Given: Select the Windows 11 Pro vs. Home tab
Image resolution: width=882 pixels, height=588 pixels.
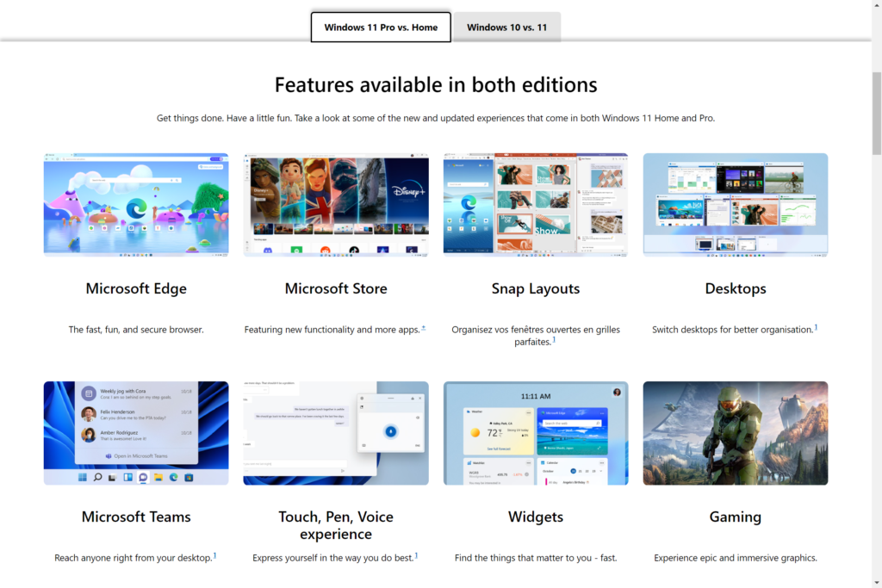Looking at the screenshot, I should point(381,28).
